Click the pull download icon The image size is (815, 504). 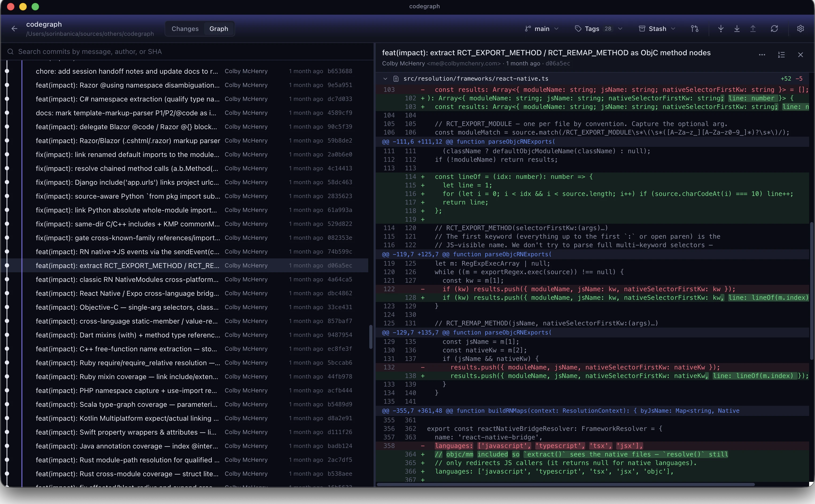(x=737, y=29)
